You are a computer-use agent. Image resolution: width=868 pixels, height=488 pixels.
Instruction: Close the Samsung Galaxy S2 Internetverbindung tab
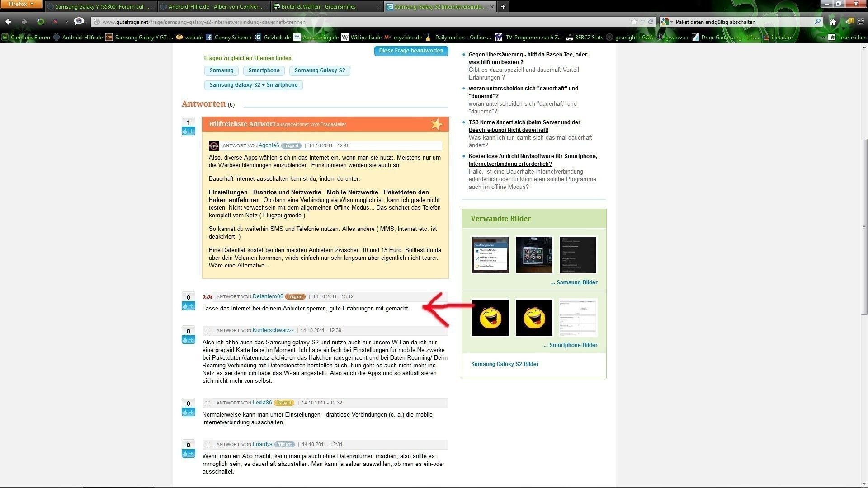click(491, 7)
